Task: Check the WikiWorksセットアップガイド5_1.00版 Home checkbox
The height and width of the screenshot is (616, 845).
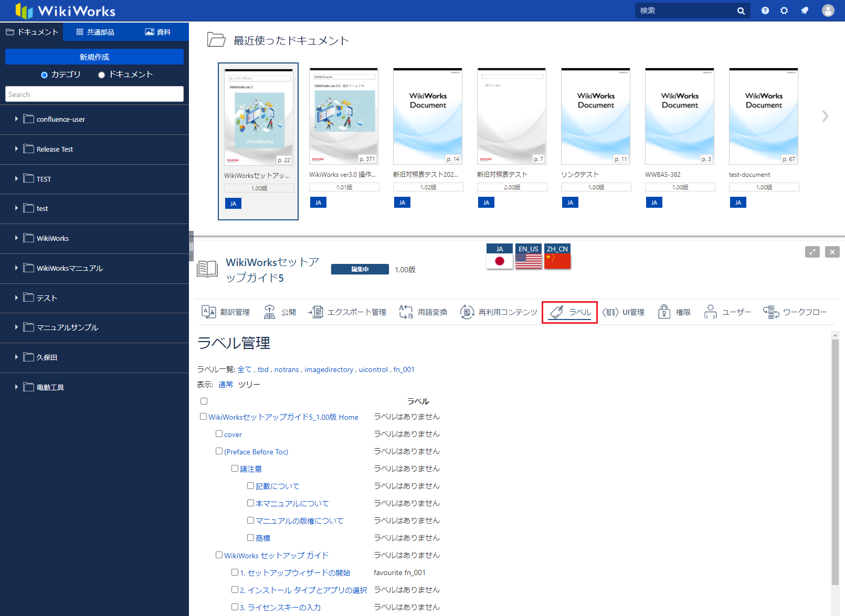Action: point(203,417)
